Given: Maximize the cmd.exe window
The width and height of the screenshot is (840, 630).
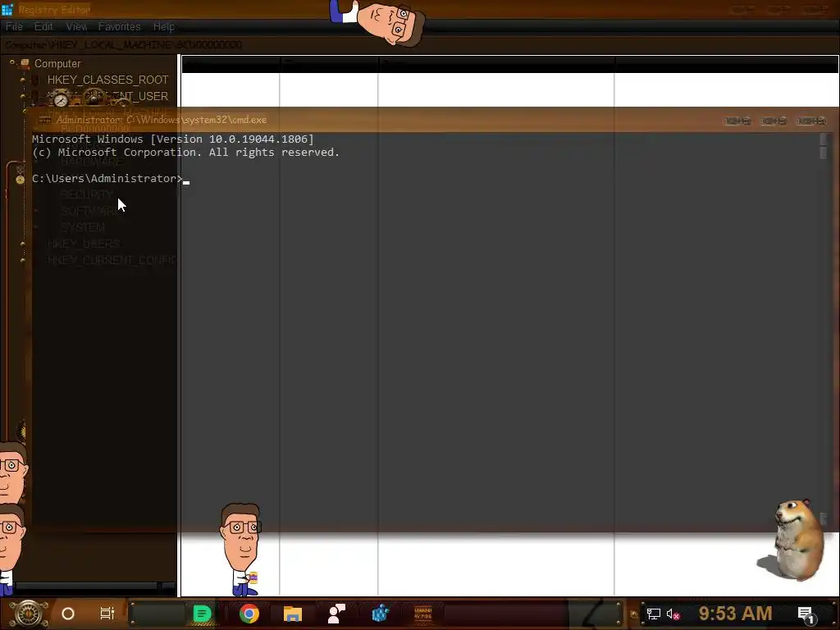Looking at the screenshot, I should click(774, 121).
